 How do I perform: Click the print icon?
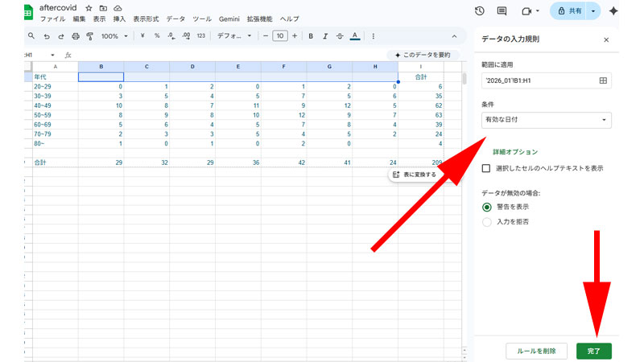76,36
